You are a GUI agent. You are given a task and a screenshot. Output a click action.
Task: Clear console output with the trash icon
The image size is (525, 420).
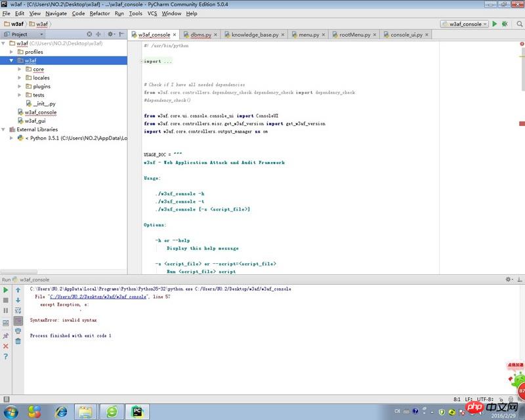tap(18, 341)
